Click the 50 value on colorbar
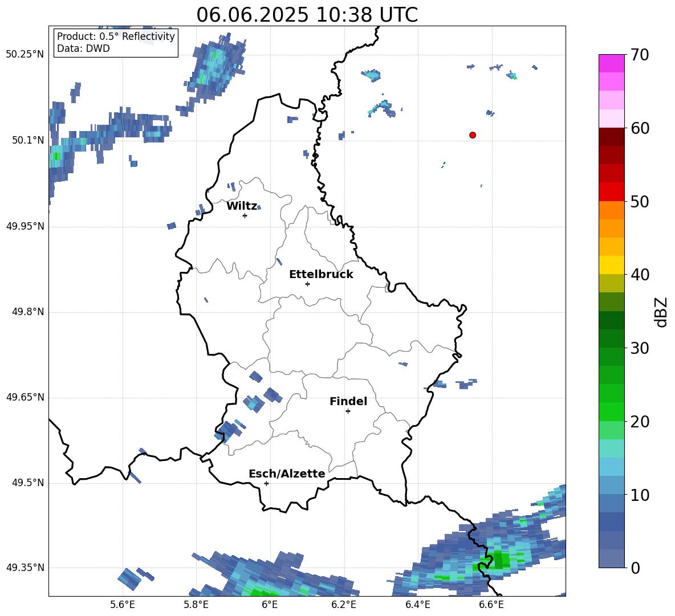The image size is (675, 616). coord(639,202)
